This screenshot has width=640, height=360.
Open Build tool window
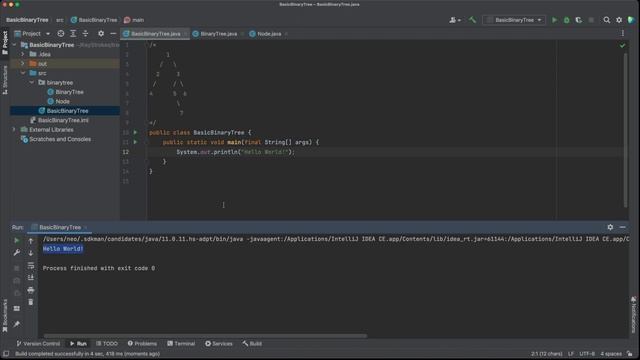click(x=252, y=344)
